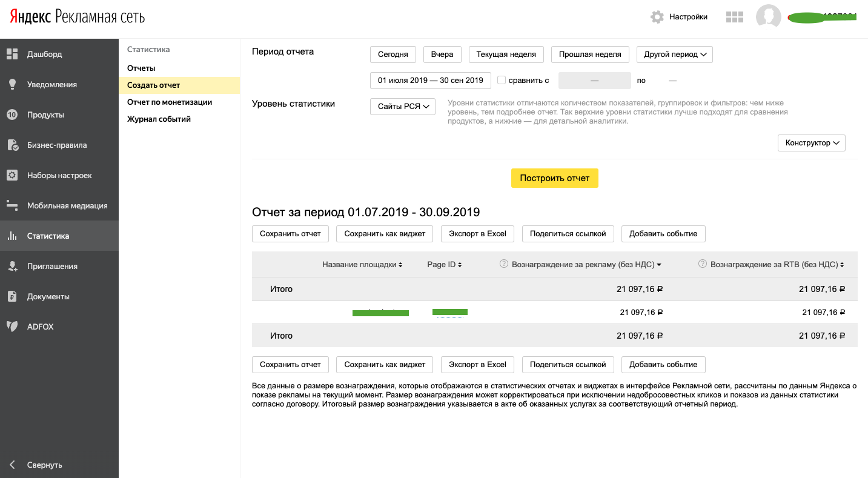Open 'Наборы настроек' sidebar item
The height and width of the screenshot is (478, 868).
tap(59, 175)
